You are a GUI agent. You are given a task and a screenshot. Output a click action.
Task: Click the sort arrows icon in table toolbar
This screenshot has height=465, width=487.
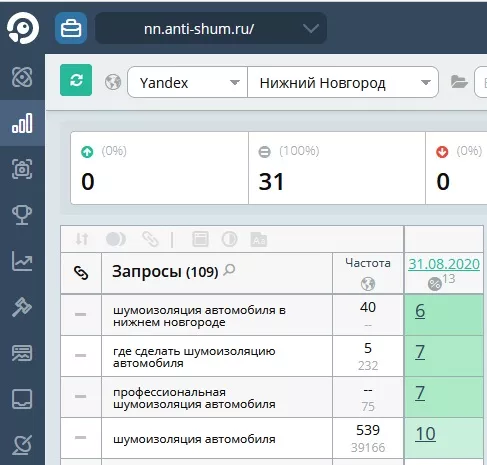[x=82, y=239]
